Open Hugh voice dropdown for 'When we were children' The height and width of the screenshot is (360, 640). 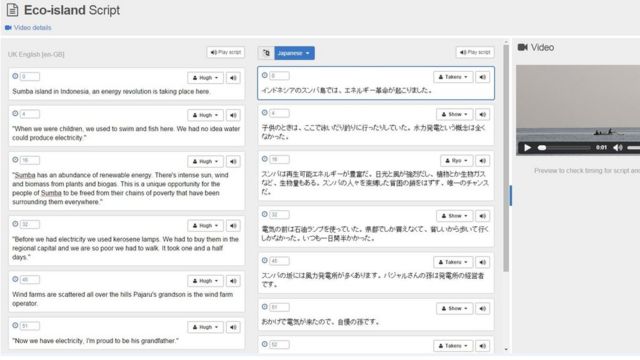205,116
